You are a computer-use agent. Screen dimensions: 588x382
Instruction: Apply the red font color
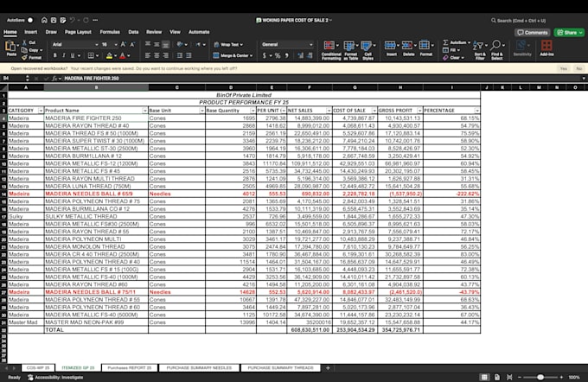coord(122,55)
